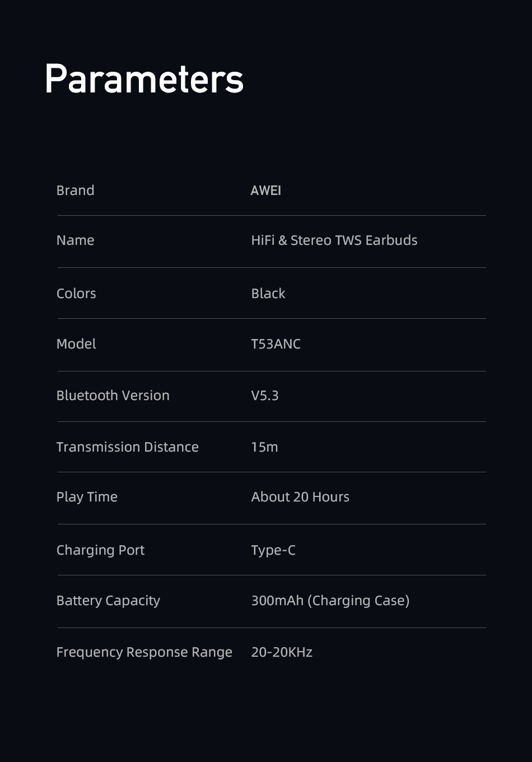
Task: Click the Black color value
Action: [x=268, y=294]
